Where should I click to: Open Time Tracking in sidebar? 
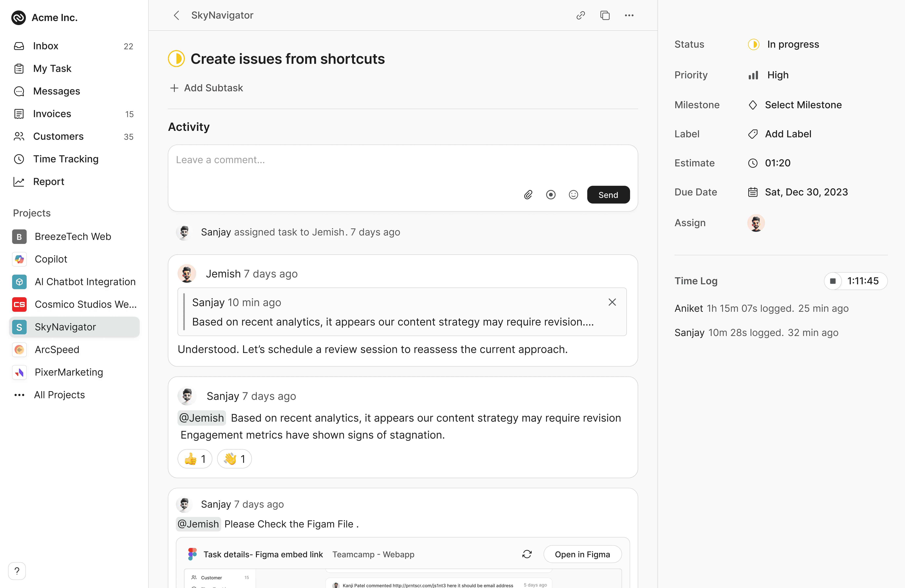[65, 159]
